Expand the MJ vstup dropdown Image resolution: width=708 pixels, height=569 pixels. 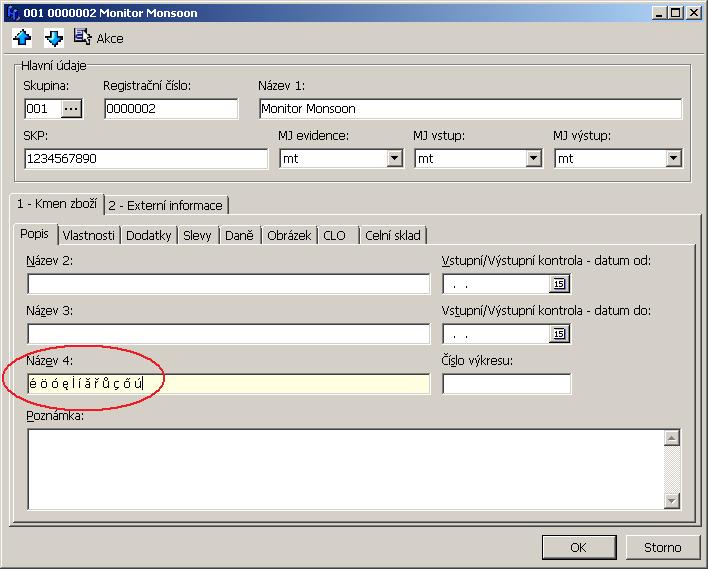point(532,158)
